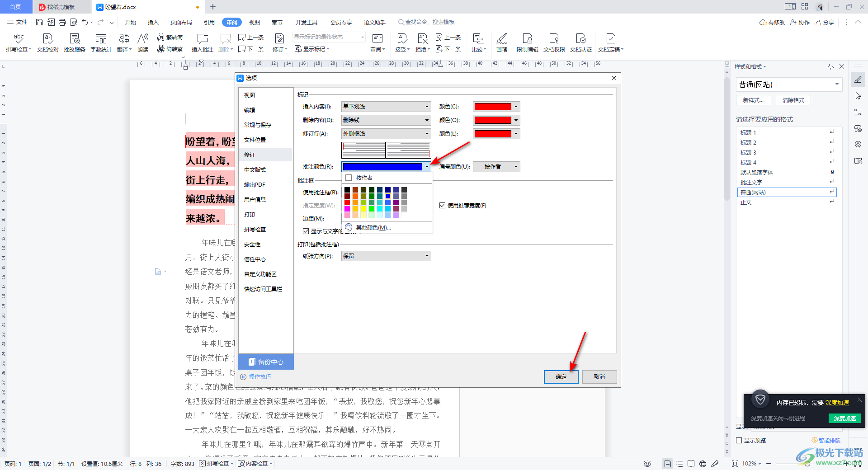This screenshot has width=868, height=470.
Task: Open document permissions (文档权限) icon
Action: tap(554, 43)
